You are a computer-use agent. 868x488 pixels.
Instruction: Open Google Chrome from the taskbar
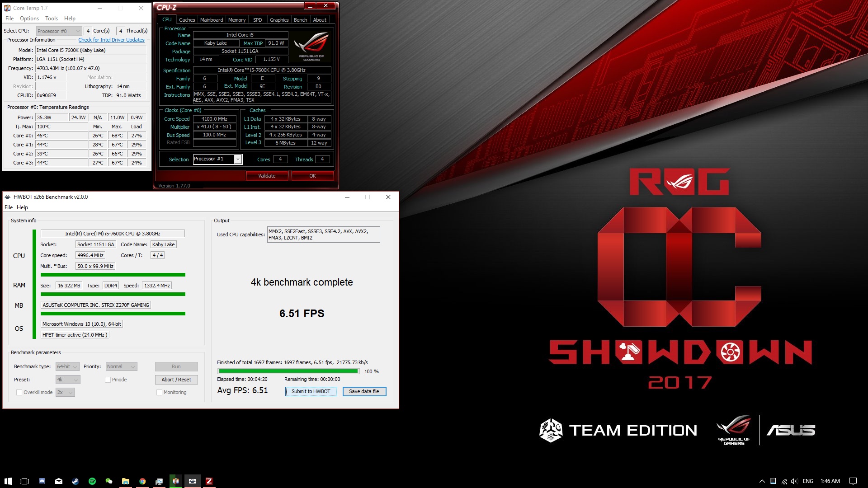[x=142, y=481]
